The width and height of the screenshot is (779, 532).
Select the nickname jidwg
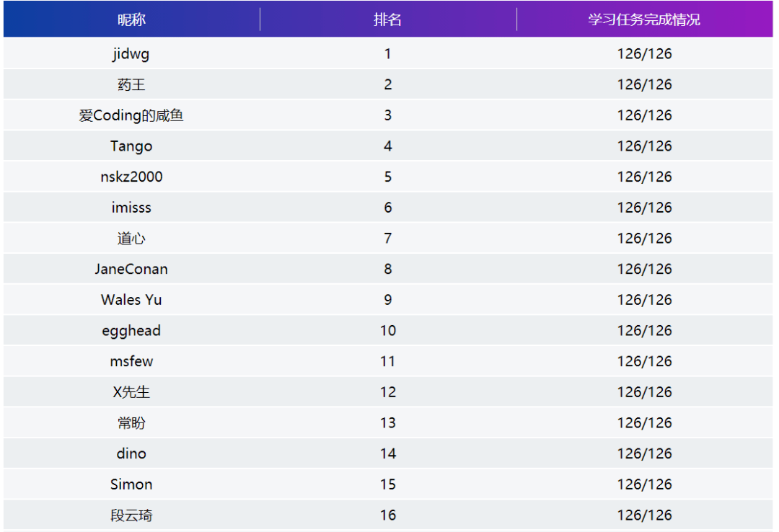tap(131, 54)
